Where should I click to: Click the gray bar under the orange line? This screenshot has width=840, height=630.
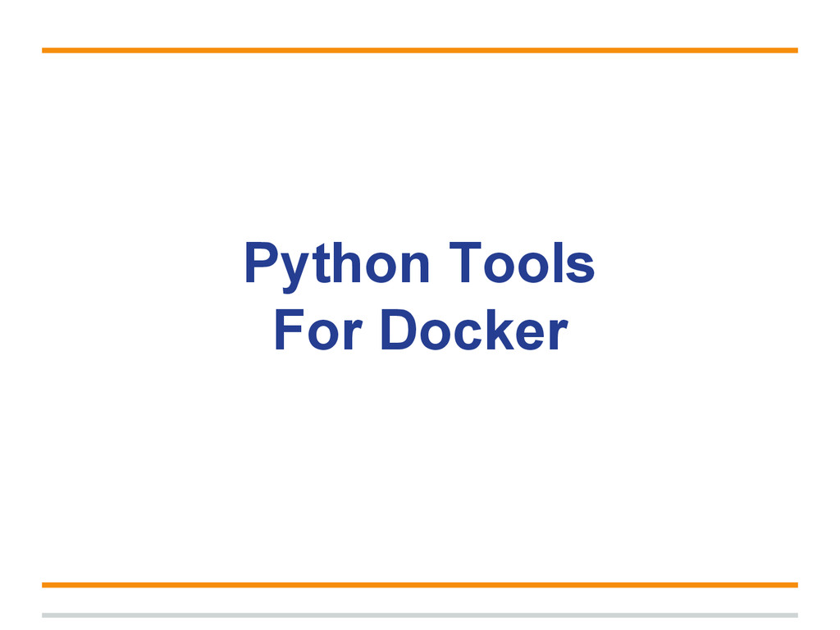[420, 615]
